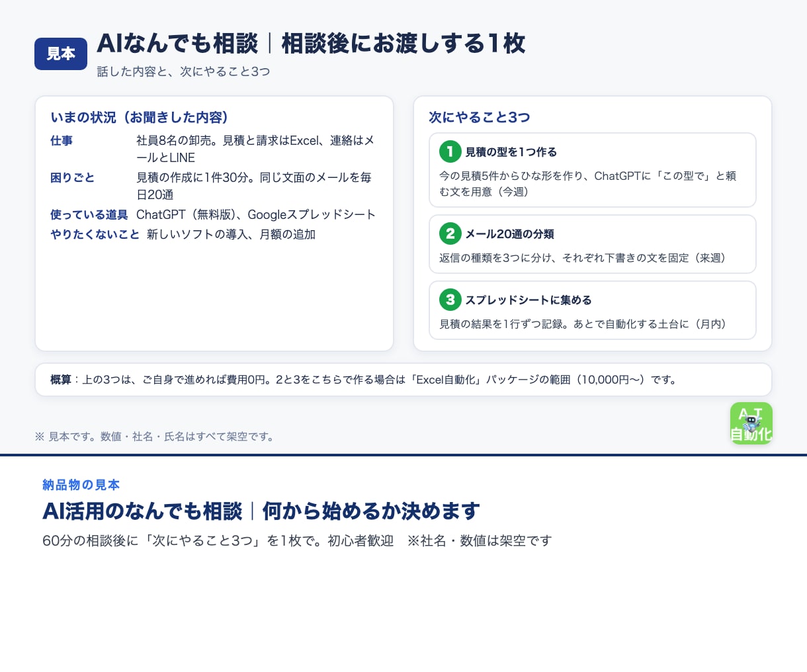Click the green AI自動化 robot icon

coord(751,423)
